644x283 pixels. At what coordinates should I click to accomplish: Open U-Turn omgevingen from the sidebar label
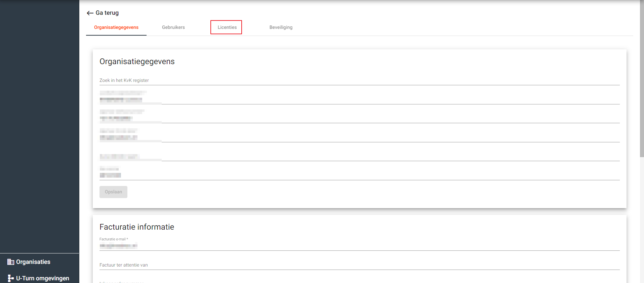[x=43, y=278]
